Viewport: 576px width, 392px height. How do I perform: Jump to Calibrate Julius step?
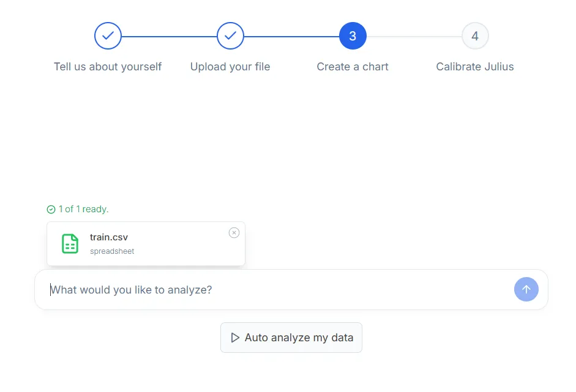pos(475,67)
